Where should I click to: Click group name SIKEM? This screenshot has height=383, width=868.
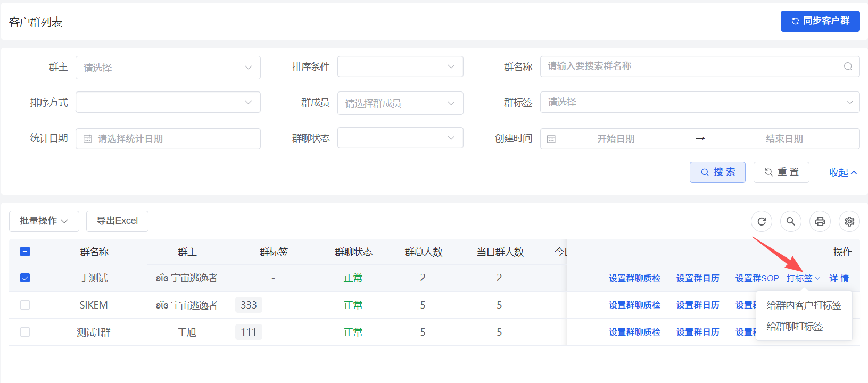coord(94,305)
